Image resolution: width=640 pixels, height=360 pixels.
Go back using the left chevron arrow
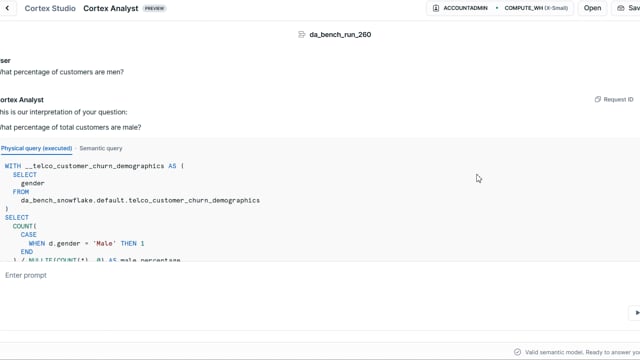click(x=7, y=8)
